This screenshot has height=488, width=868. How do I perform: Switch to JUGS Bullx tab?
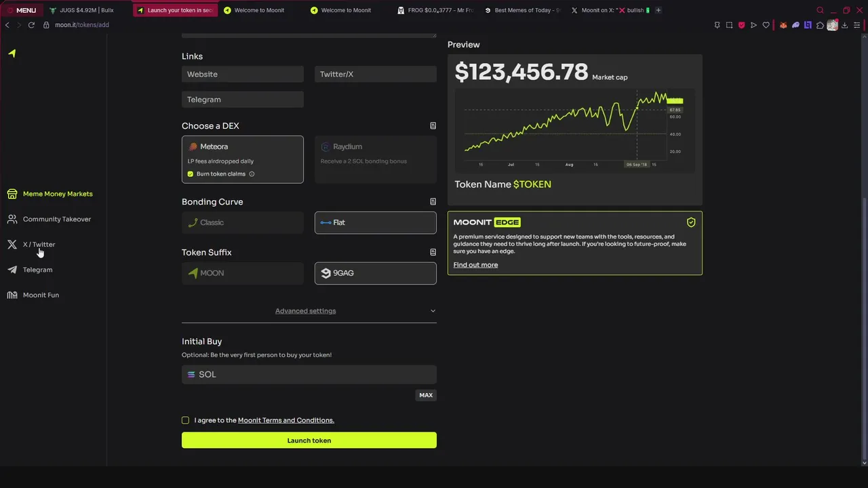(86, 10)
